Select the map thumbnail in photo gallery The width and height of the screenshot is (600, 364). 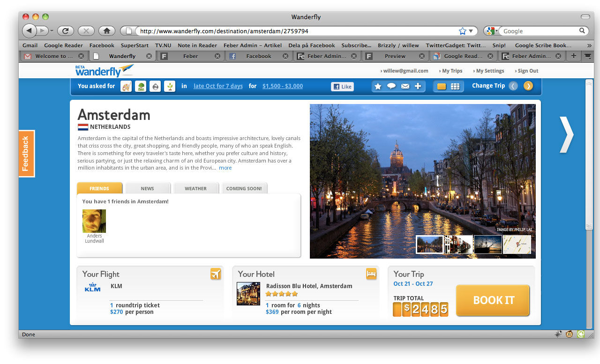click(x=517, y=245)
